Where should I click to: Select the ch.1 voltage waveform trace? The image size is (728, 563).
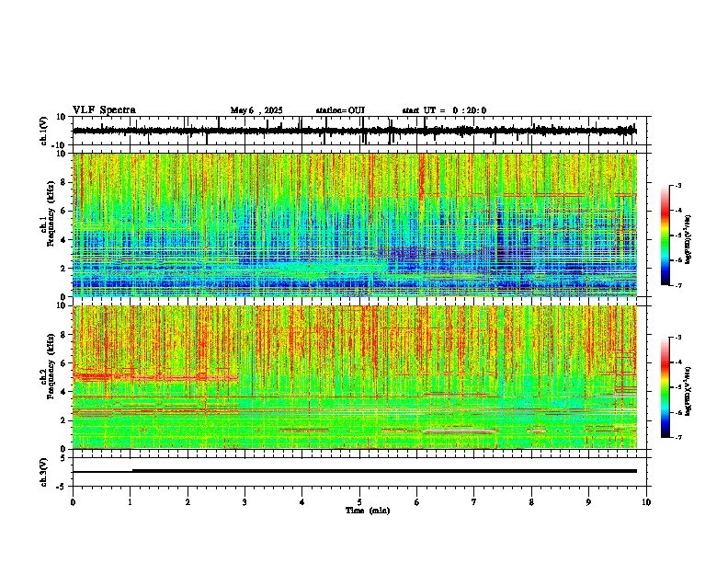point(354,131)
